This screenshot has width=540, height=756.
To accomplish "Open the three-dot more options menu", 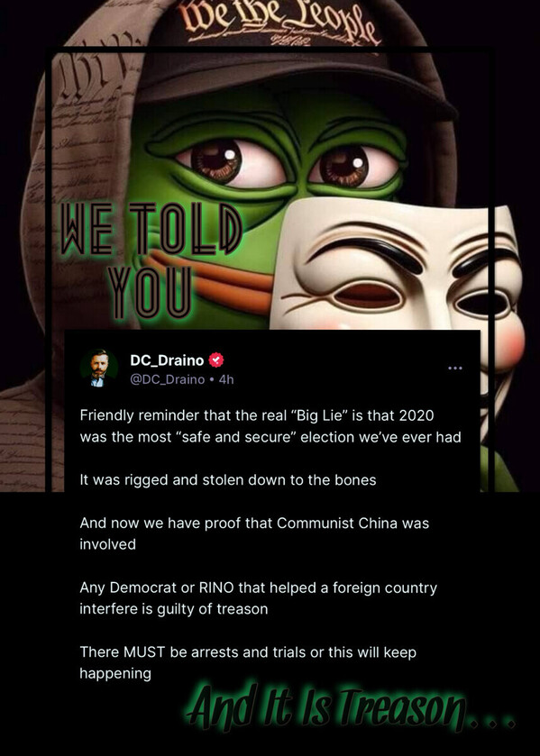I will (x=455, y=368).
